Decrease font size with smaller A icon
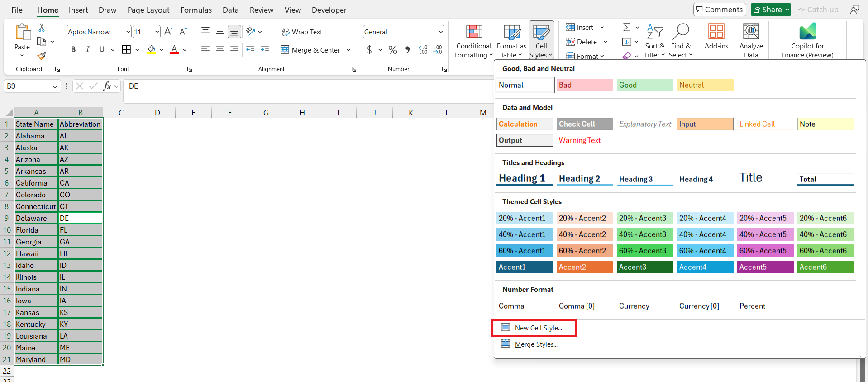Viewport: 868px width, 382px height. (183, 31)
